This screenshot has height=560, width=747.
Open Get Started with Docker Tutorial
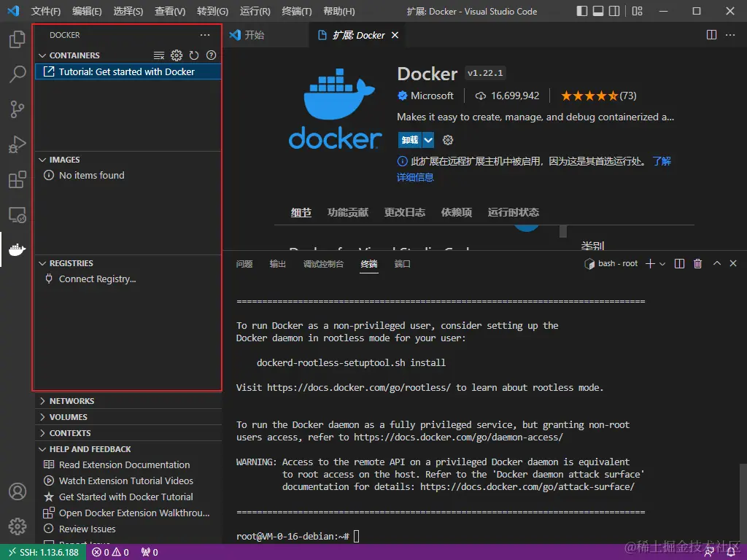tap(125, 497)
